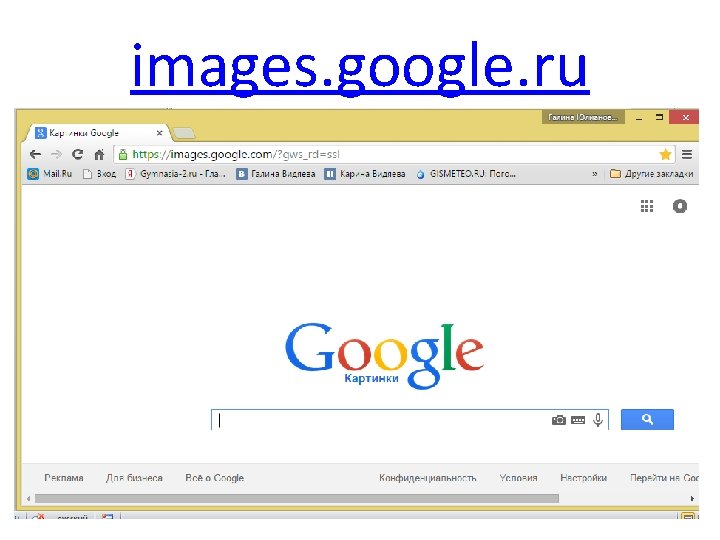Open the Mail.Ru bookmark
The height and width of the screenshot is (540, 720).
[50, 174]
